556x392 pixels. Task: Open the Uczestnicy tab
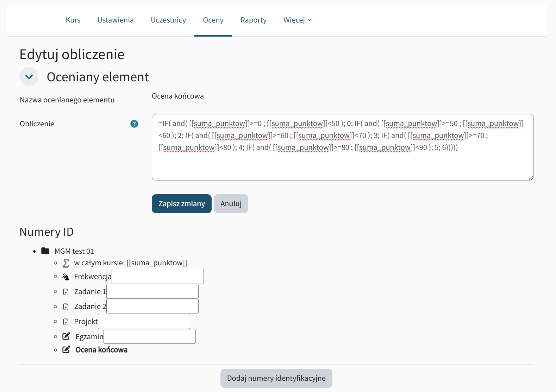pyautogui.click(x=168, y=20)
